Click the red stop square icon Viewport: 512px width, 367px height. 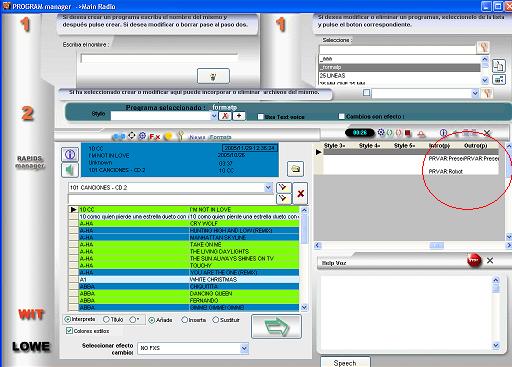[x=407, y=133]
